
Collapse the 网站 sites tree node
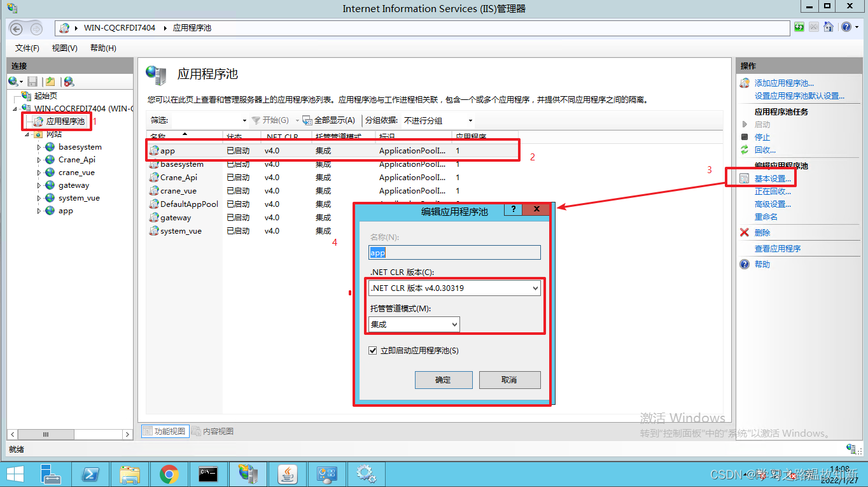pyautogui.click(x=27, y=134)
